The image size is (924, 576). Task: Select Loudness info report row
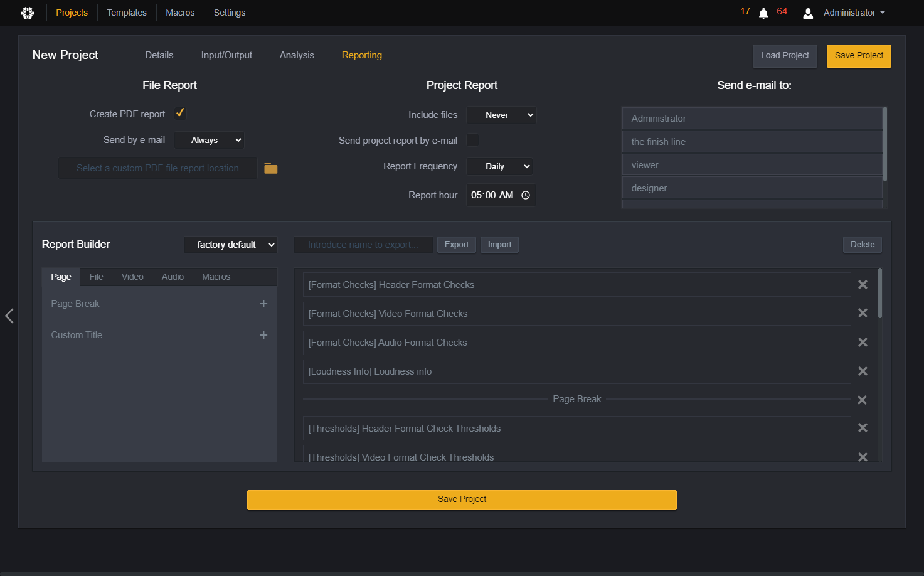tap(576, 371)
